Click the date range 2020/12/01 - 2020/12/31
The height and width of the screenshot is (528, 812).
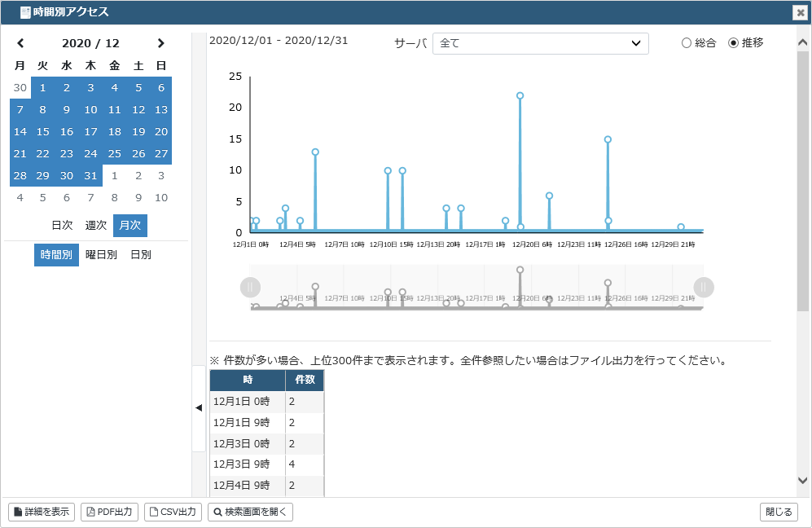[279, 41]
